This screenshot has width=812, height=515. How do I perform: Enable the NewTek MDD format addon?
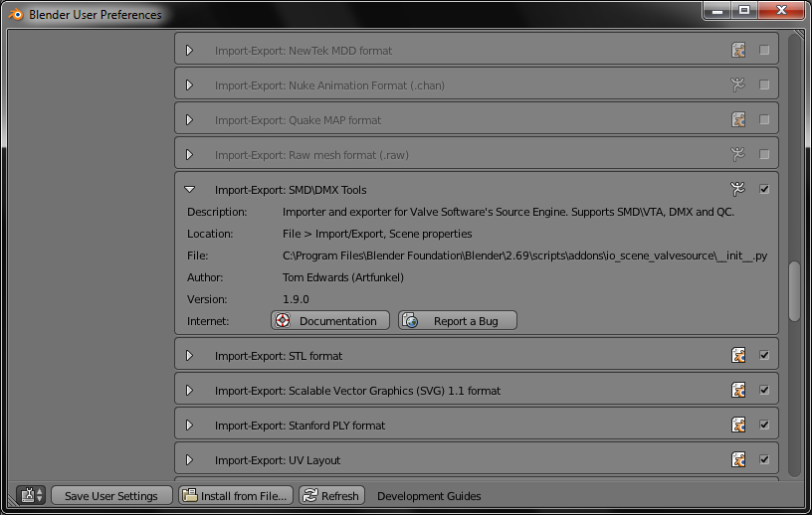(x=764, y=51)
